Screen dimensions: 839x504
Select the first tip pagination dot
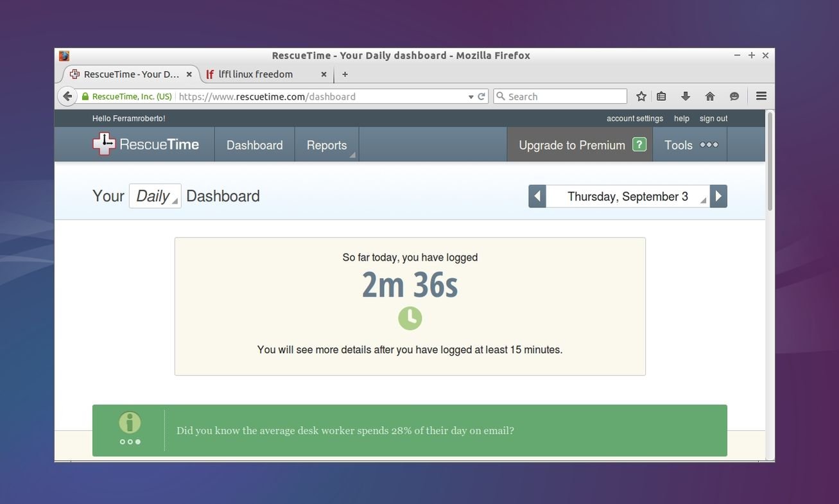click(x=123, y=442)
